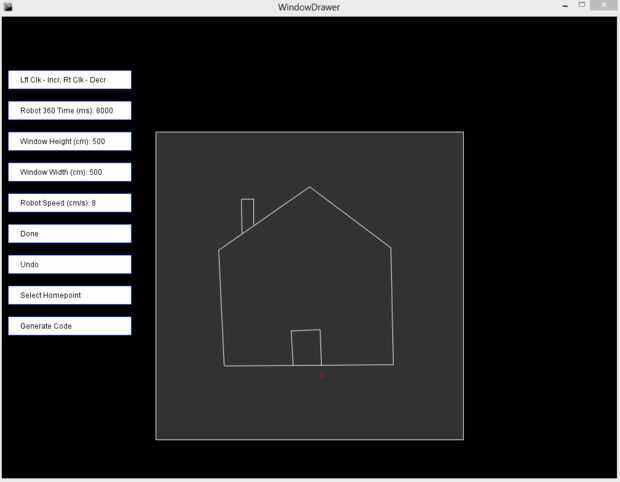The width and height of the screenshot is (620, 482).
Task: Increase the Window Height value
Action: [70, 141]
